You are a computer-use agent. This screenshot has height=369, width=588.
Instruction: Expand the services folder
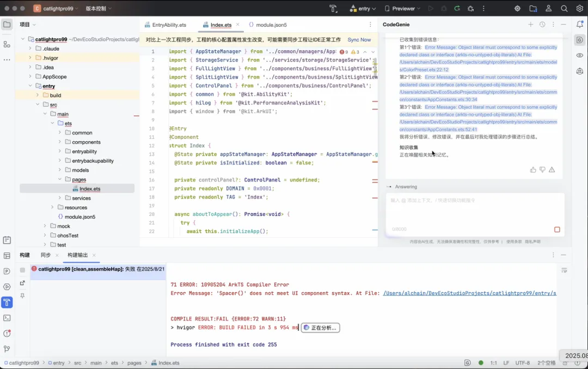(x=60, y=198)
